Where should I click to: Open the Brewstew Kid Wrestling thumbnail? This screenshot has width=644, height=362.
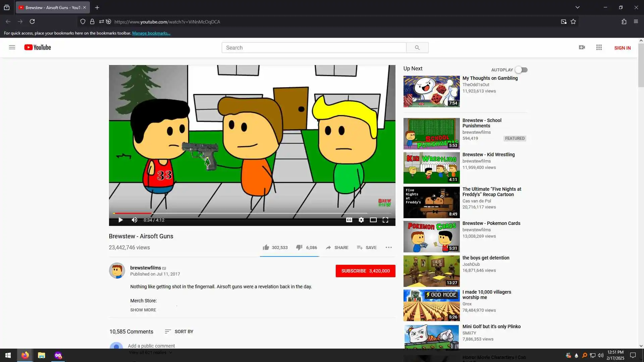431,168
